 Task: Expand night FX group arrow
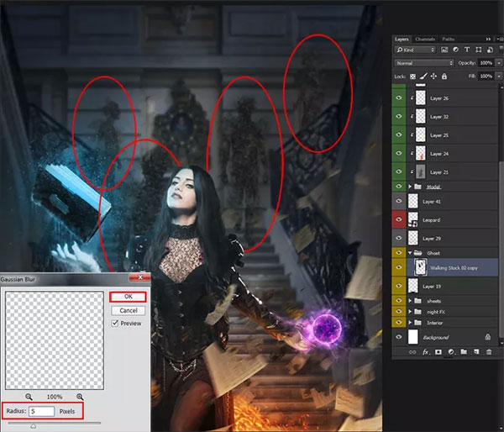click(410, 312)
